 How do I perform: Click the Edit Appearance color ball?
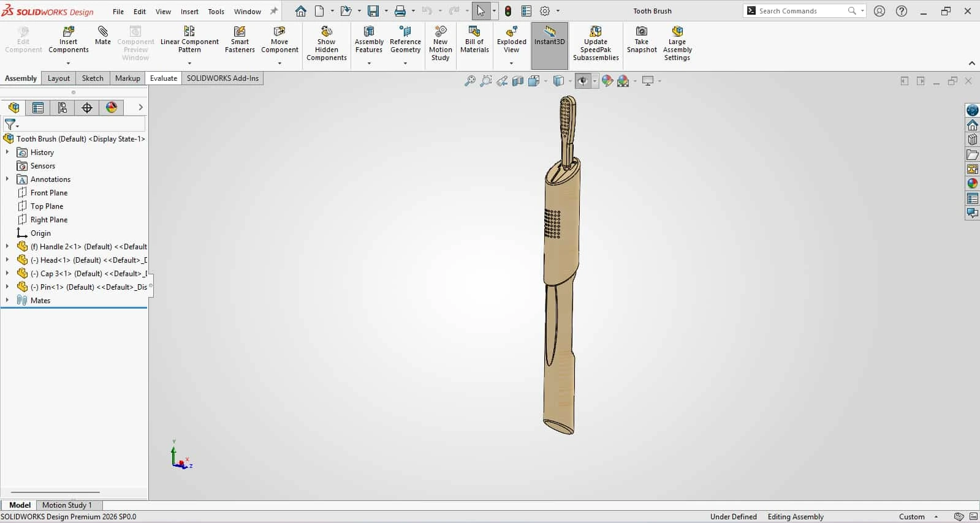pyautogui.click(x=607, y=81)
